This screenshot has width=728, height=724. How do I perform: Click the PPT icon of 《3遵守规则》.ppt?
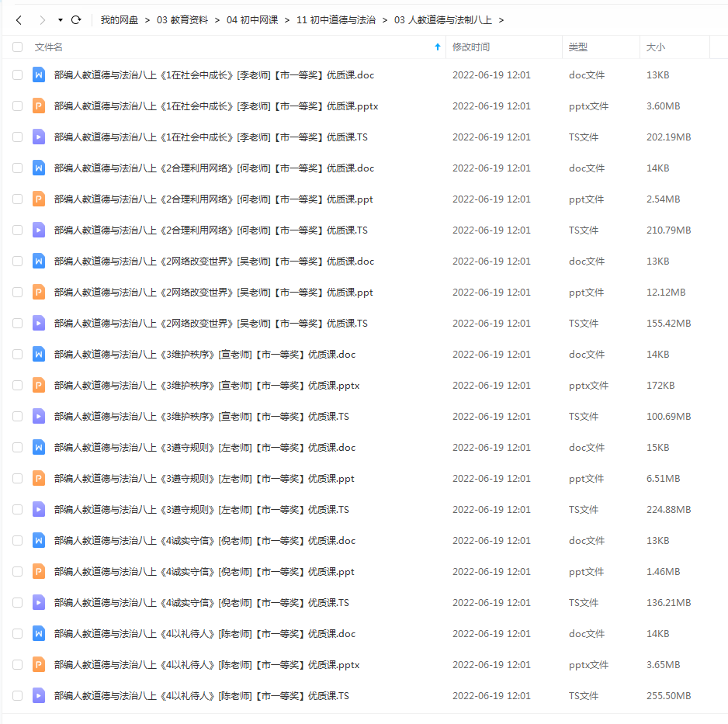38,478
